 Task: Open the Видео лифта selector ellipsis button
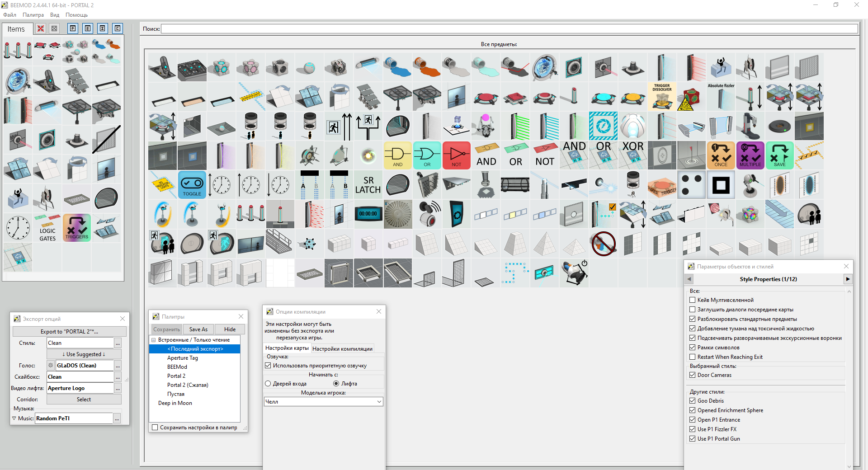pos(118,388)
